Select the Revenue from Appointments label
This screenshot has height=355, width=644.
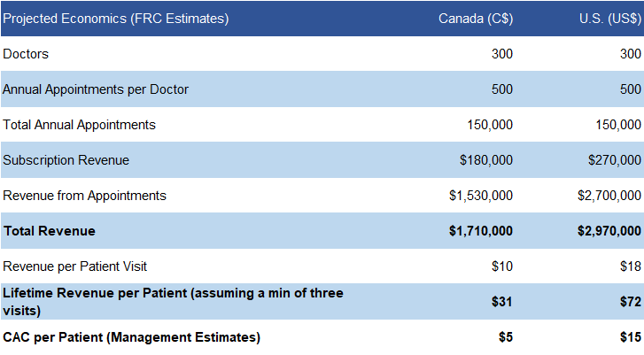[85, 195]
